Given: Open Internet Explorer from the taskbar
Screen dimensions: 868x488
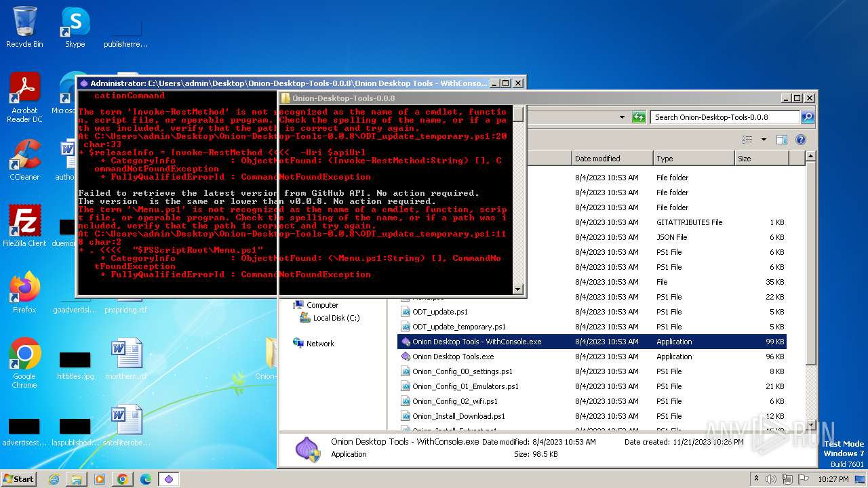Looking at the screenshot, I should pos(54,479).
